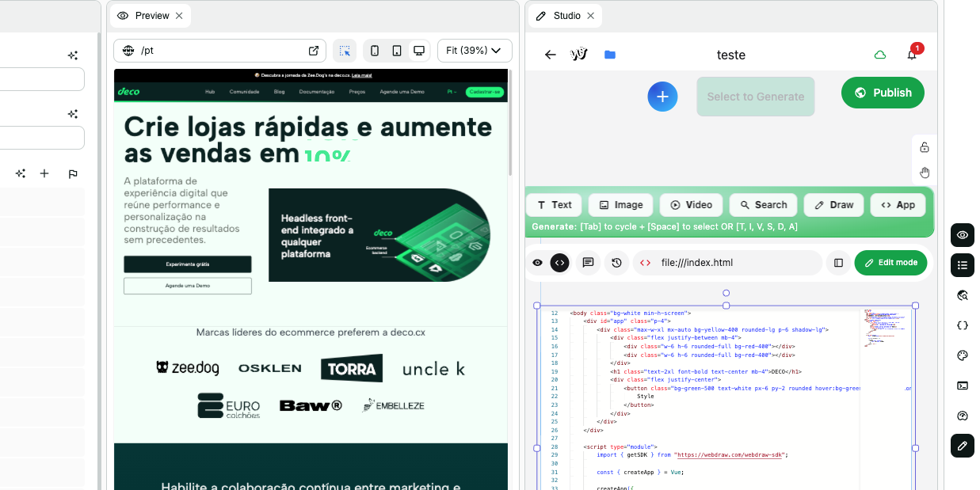
Task: Select the Draw tool
Action: point(833,204)
